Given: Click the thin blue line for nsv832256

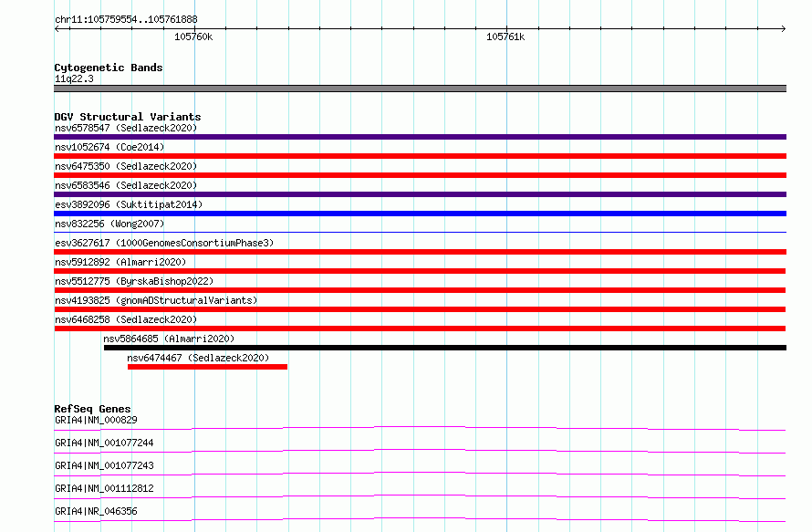Looking at the screenshot, I should coord(420,232).
